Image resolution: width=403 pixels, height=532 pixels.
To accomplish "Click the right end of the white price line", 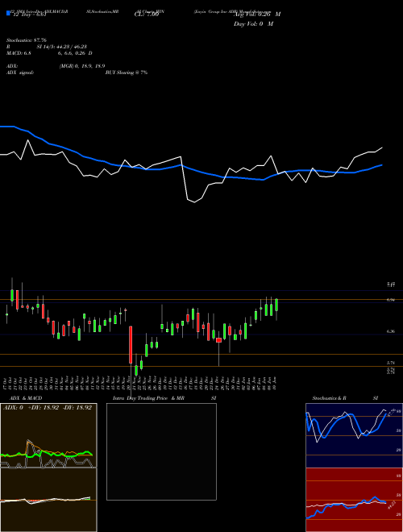I will click(382, 148).
